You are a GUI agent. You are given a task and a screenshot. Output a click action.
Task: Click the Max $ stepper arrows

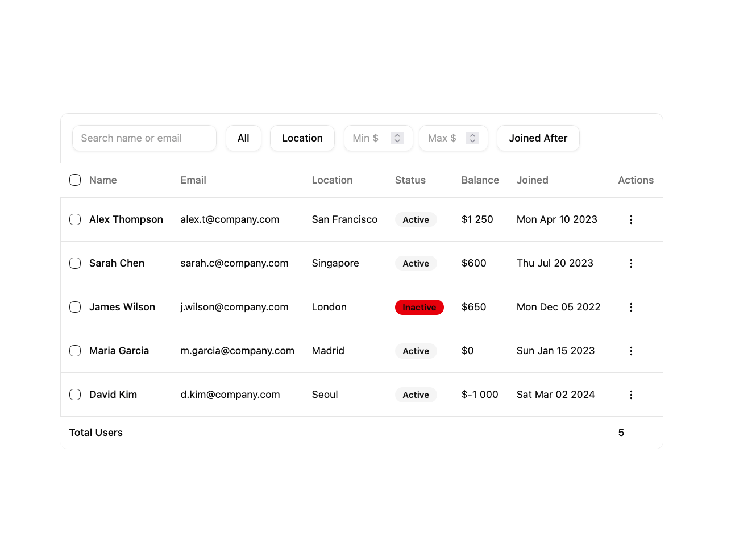click(x=472, y=138)
